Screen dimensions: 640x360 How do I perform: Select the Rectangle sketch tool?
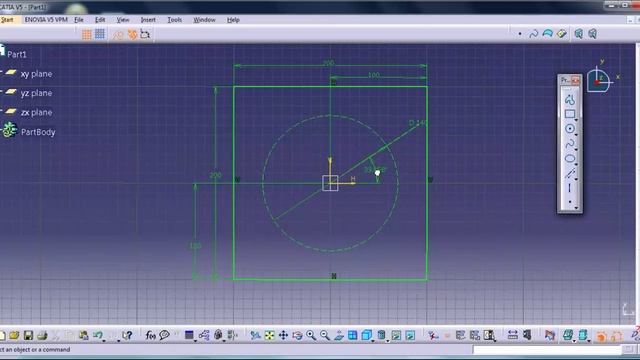point(570,114)
